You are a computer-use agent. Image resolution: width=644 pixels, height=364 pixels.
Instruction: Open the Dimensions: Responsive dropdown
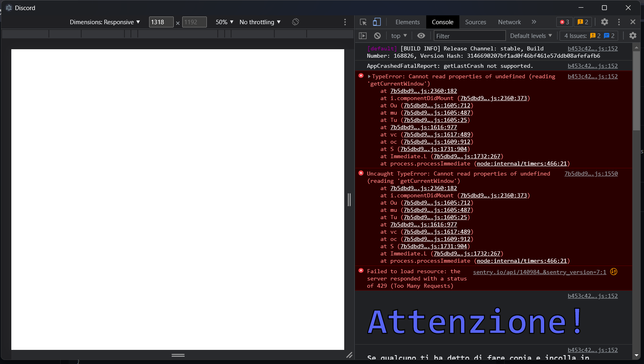point(105,22)
